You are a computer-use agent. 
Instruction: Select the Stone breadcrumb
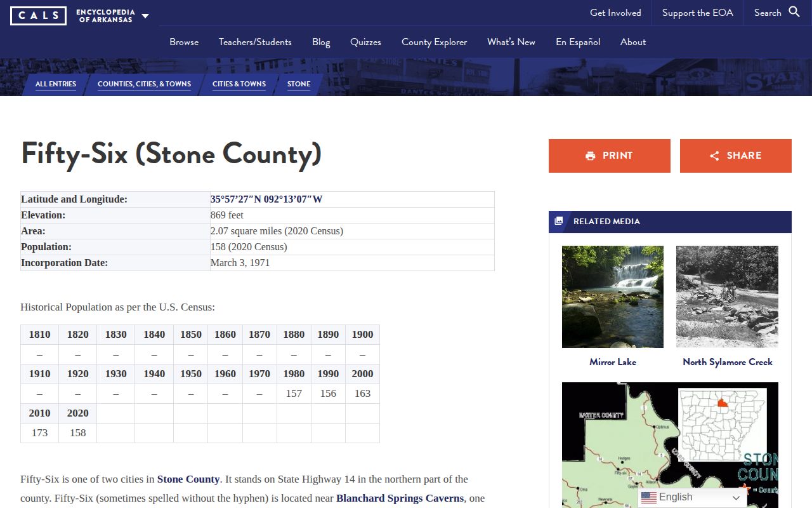299,84
